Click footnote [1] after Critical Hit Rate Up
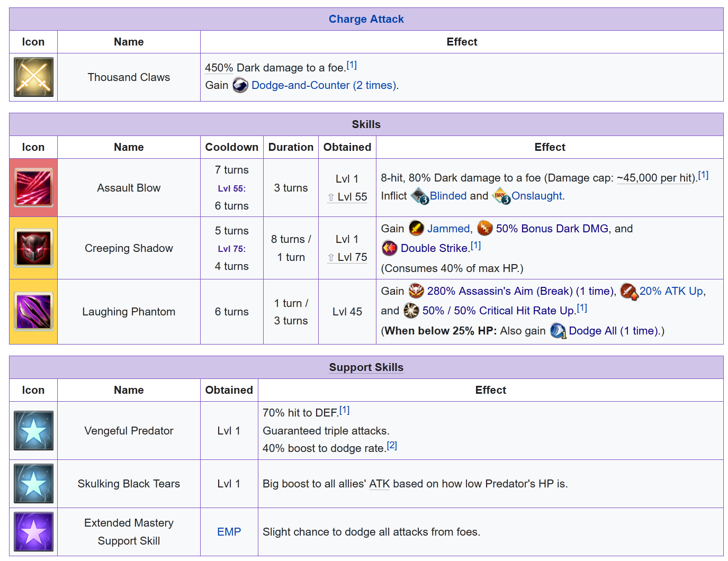 coord(582,308)
